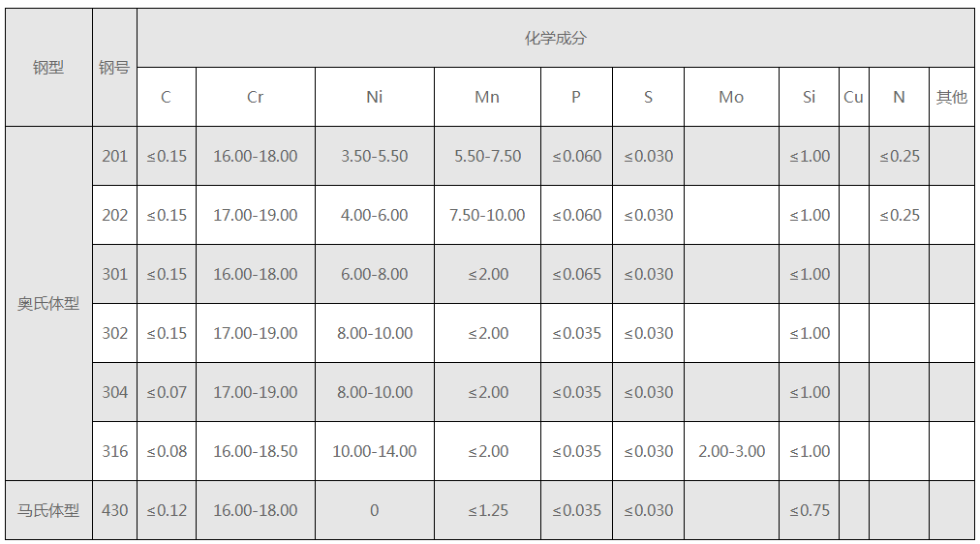980x544 pixels.
Task: Click the Mn column header
Action: pos(487,97)
